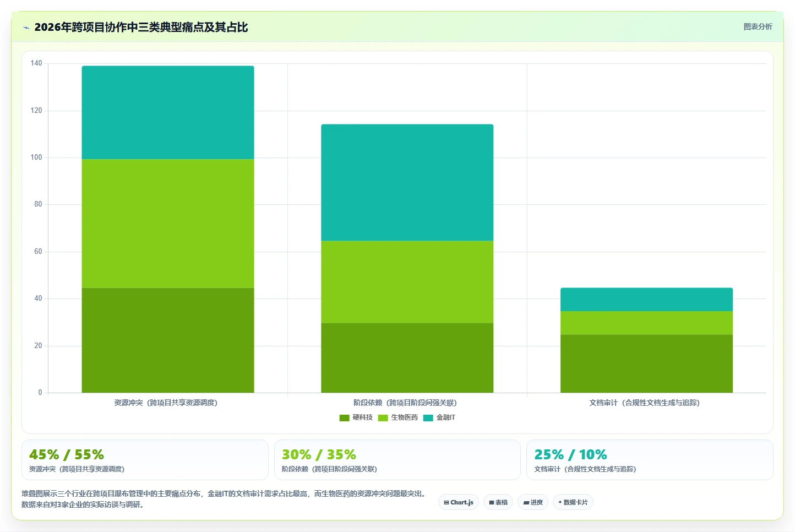
Task: Toggle the 硬科技 legend color swatch
Action: pyautogui.click(x=344, y=418)
